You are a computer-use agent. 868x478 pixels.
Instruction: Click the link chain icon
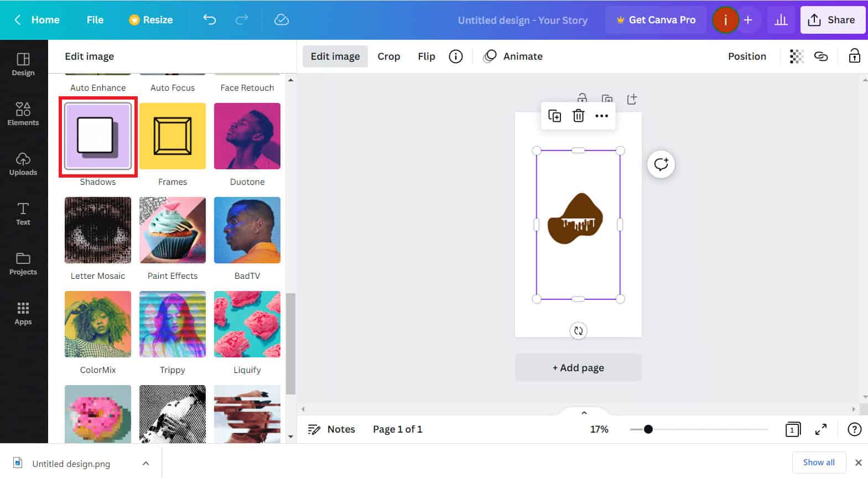coord(821,56)
